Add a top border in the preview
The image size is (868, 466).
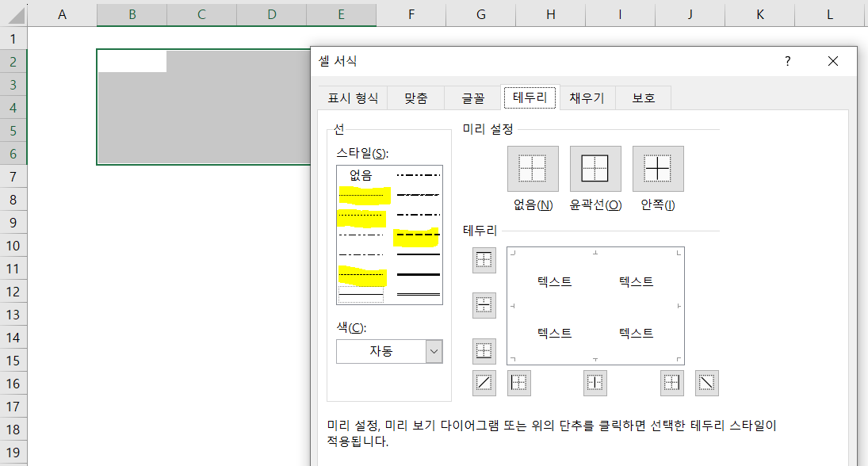[x=484, y=259]
